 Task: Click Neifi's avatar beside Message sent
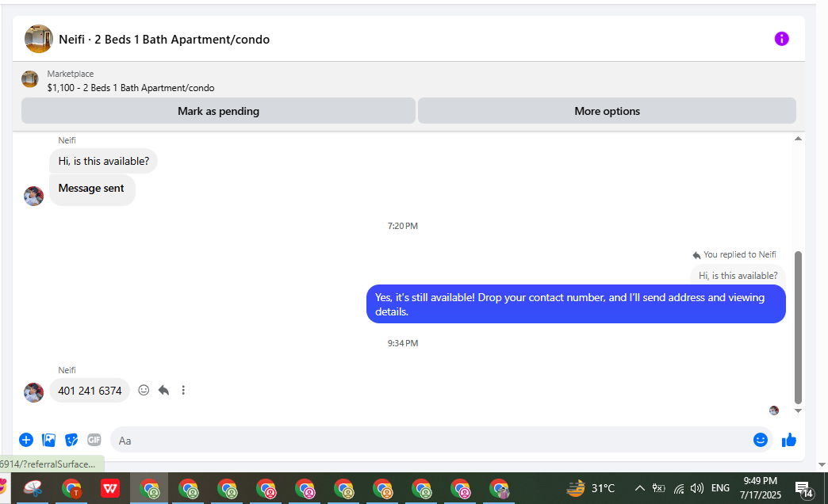tap(34, 196)
